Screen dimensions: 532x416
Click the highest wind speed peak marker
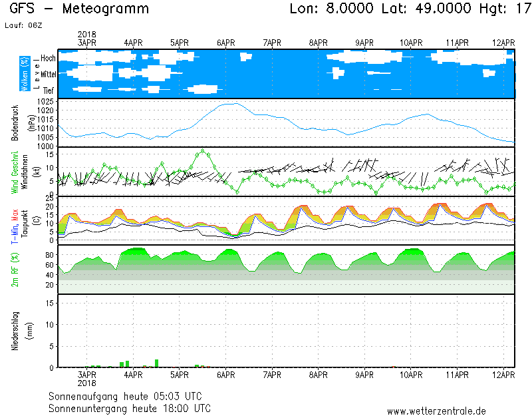click(x=203, y=151)
